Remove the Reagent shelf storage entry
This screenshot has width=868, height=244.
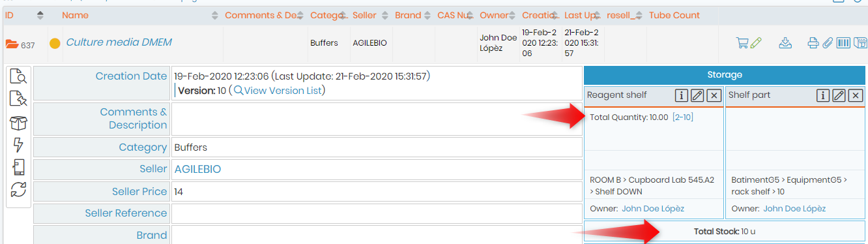(714, 96)
